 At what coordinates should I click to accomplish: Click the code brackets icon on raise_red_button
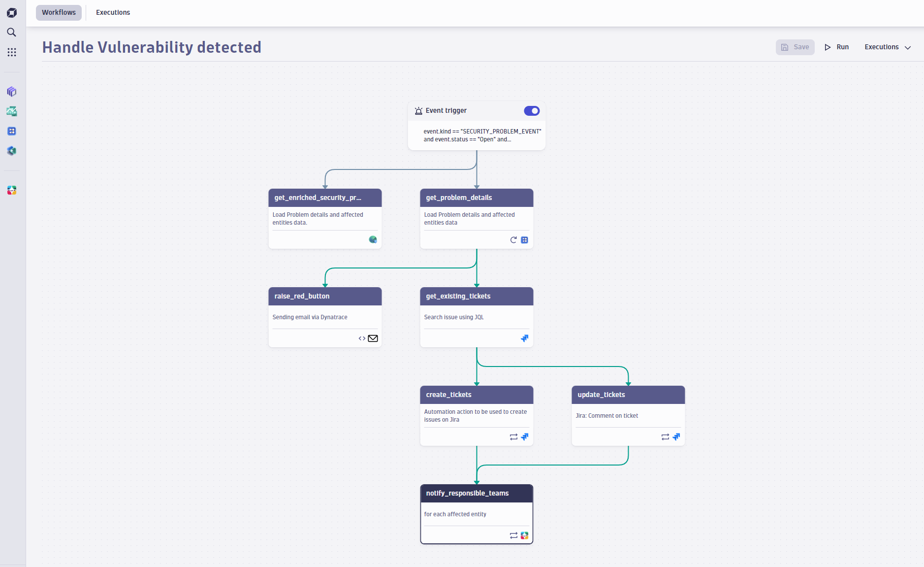(x=362, y=338)
